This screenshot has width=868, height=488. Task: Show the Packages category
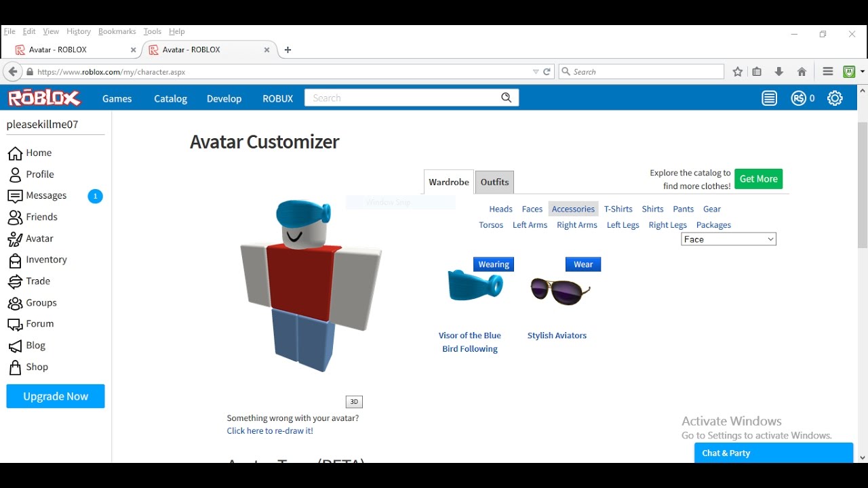713,225
